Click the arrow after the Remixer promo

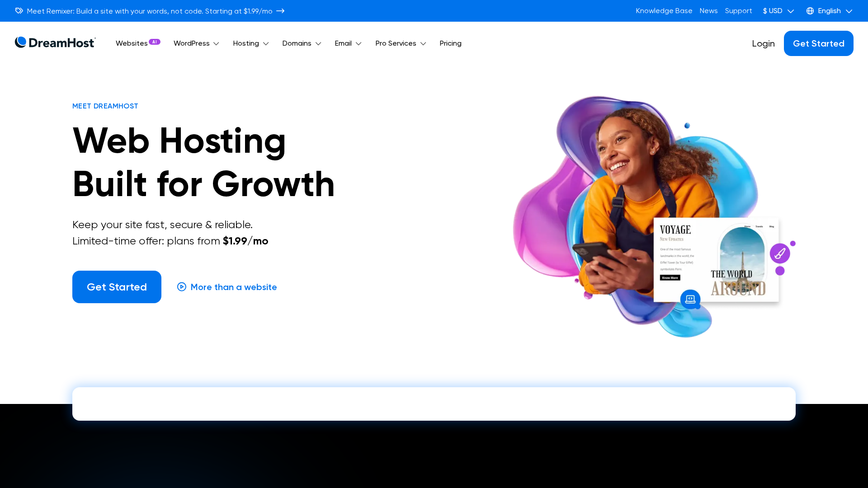[280, 11]
